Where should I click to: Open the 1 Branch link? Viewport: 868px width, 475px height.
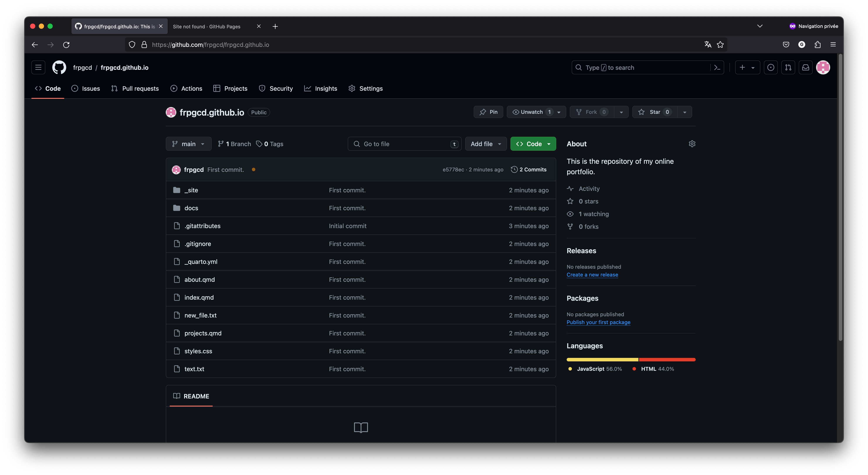point(234,144)
